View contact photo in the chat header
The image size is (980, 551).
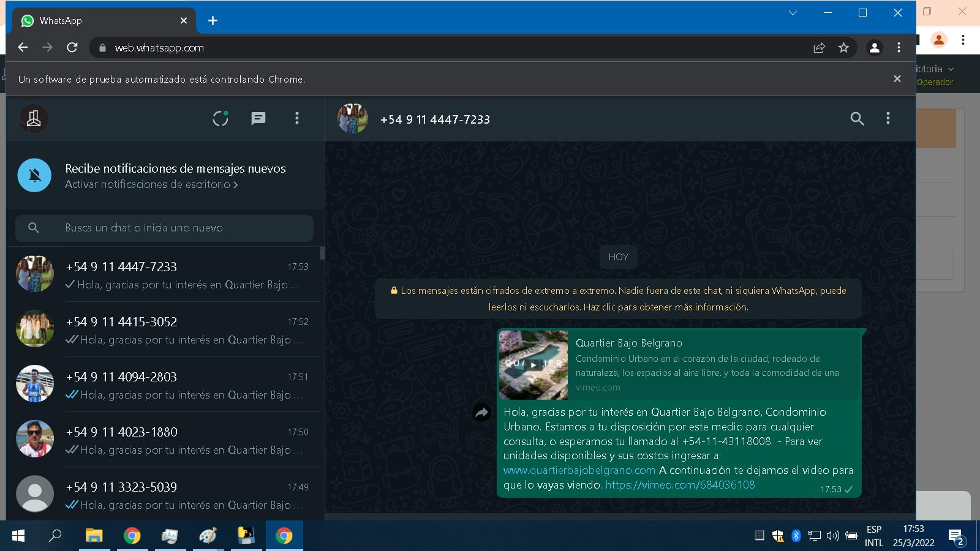tap(353, 119)
